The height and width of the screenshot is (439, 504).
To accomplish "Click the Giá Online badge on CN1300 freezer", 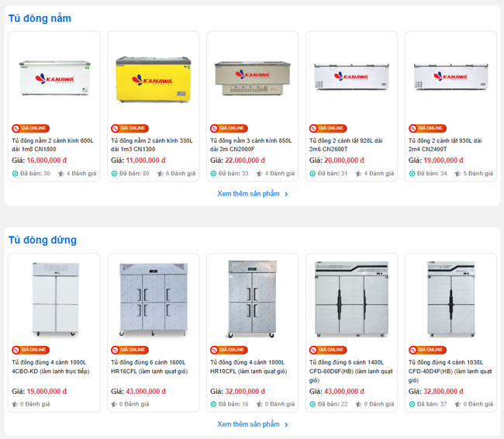I will [129, 128].
